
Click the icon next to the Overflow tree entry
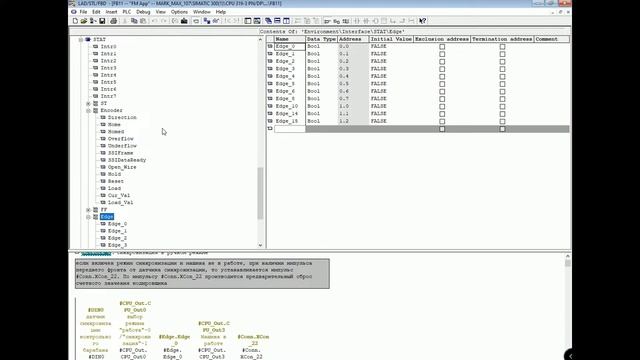103,139
